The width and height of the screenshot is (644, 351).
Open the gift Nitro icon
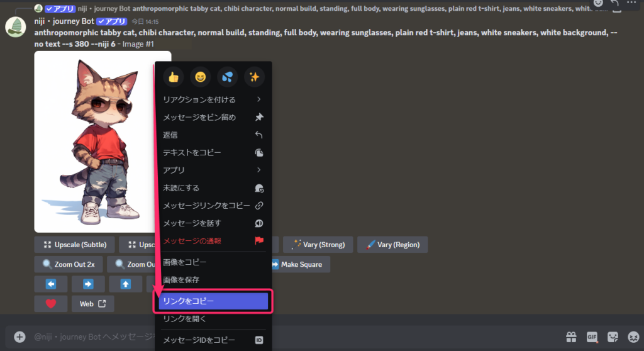[x=571, y=337]
